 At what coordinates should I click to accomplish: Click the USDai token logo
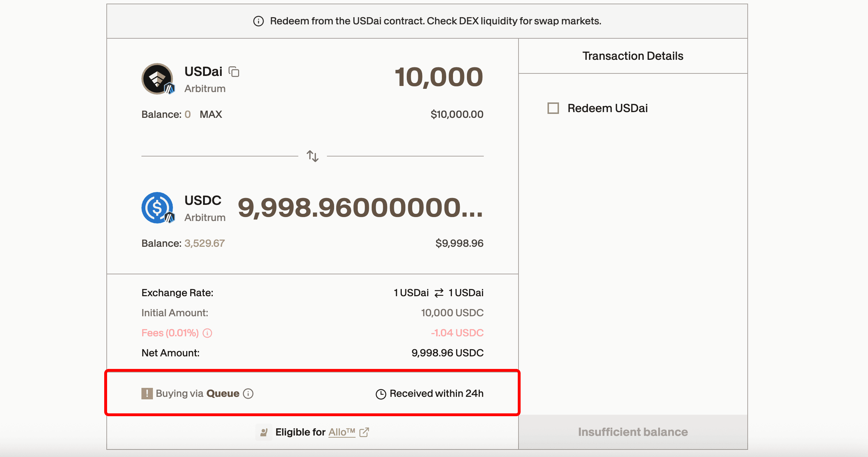pos(158,79)
